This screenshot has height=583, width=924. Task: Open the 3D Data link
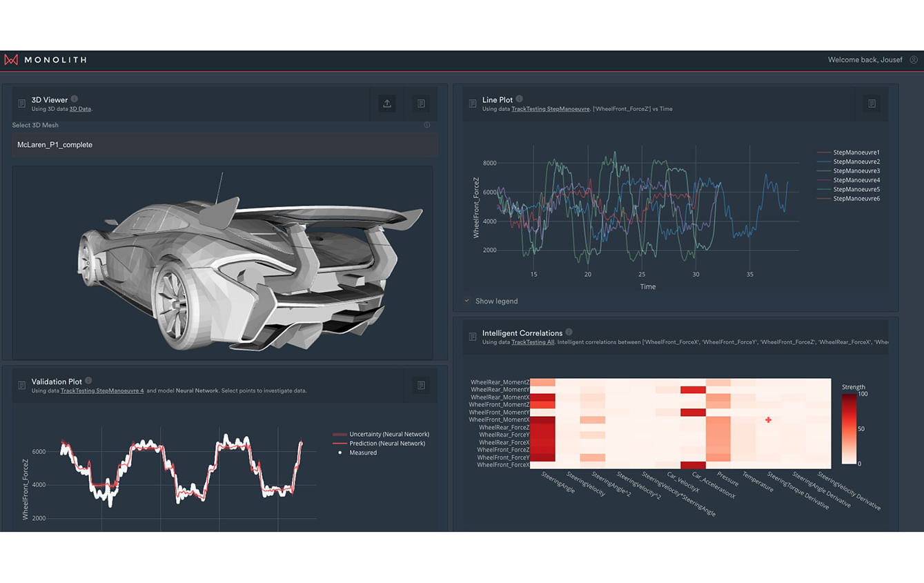coord(80,109)
